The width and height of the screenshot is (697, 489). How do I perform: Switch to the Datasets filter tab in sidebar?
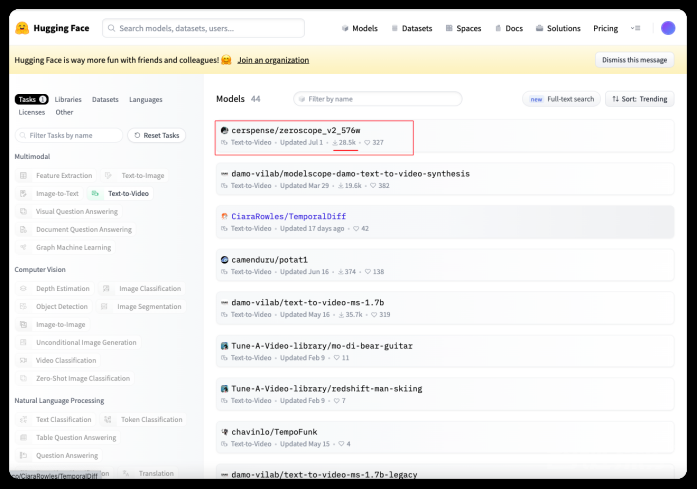[105, 100]
